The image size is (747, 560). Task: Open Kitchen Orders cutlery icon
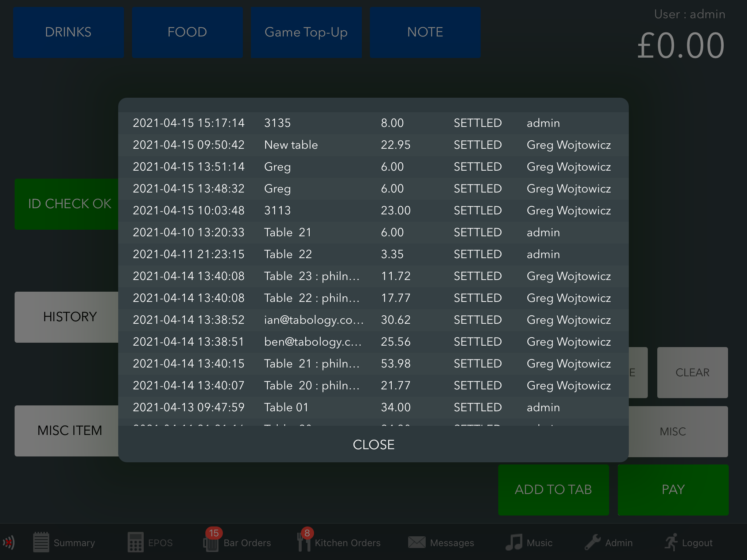point(303,543)
